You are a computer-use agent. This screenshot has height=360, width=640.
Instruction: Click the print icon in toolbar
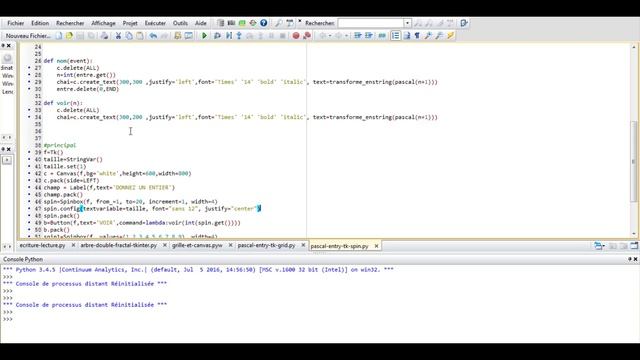tap(104, 36)
